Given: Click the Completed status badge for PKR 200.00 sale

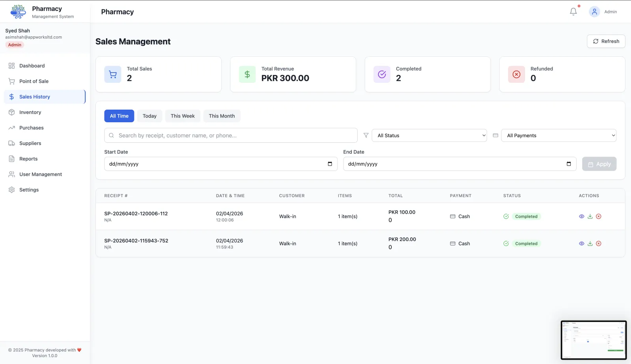Looking at the screenshot, I should (526, 244).
